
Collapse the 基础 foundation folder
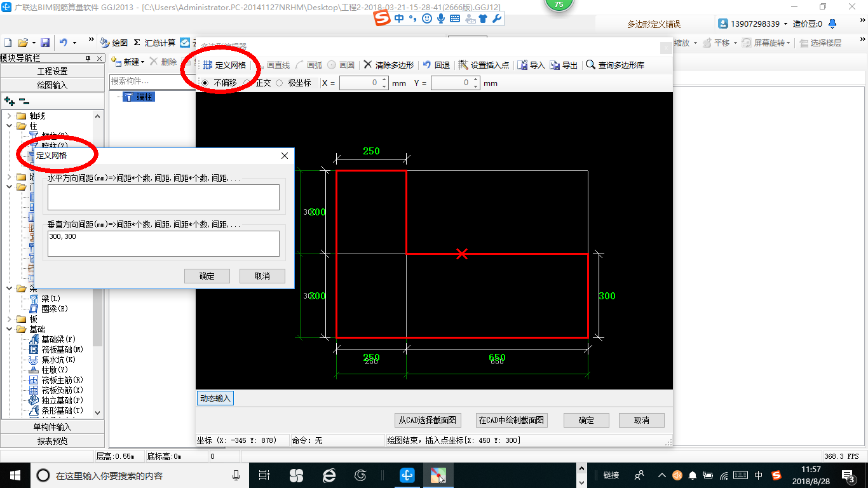[x=9, y=329]
